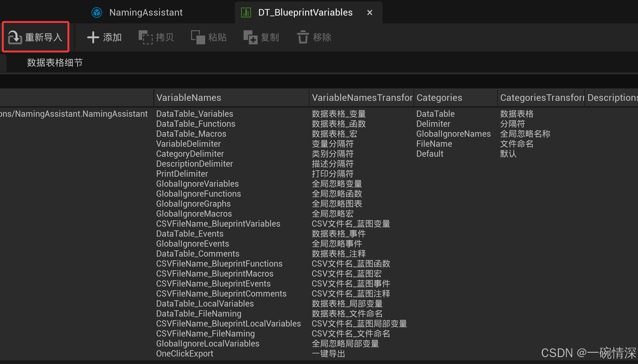Click the DT_BlueprintVariables green data table icon
The height and width of the screenshot is (364, 638).
click(x=246, y=12)
